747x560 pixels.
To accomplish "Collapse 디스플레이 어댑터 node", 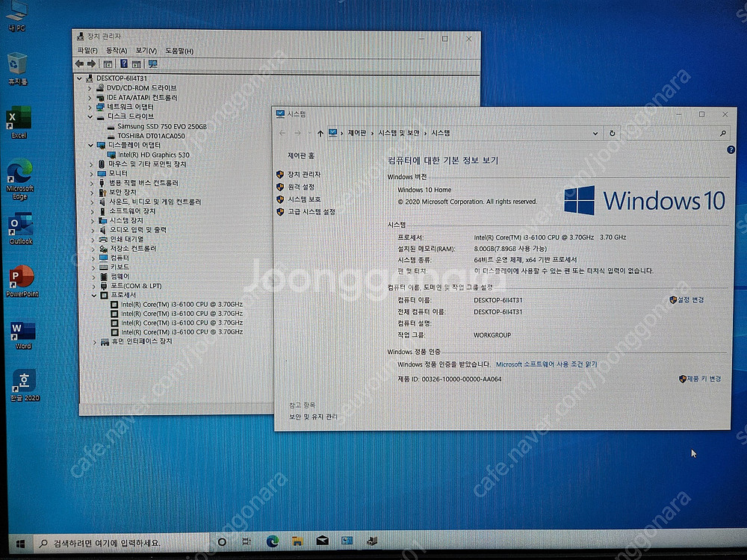I will tap(90, 146).
